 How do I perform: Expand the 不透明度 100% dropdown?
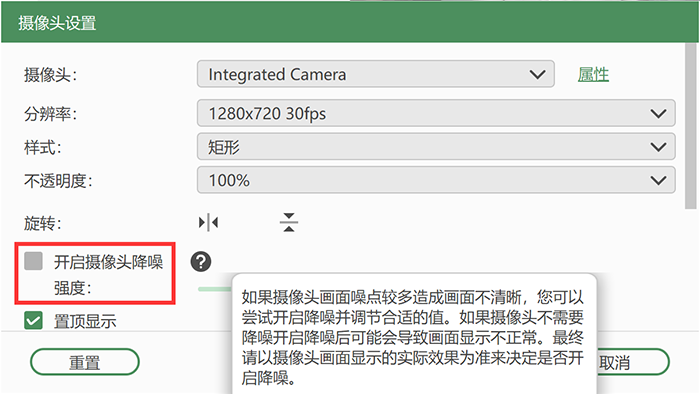tap(436, 180)
